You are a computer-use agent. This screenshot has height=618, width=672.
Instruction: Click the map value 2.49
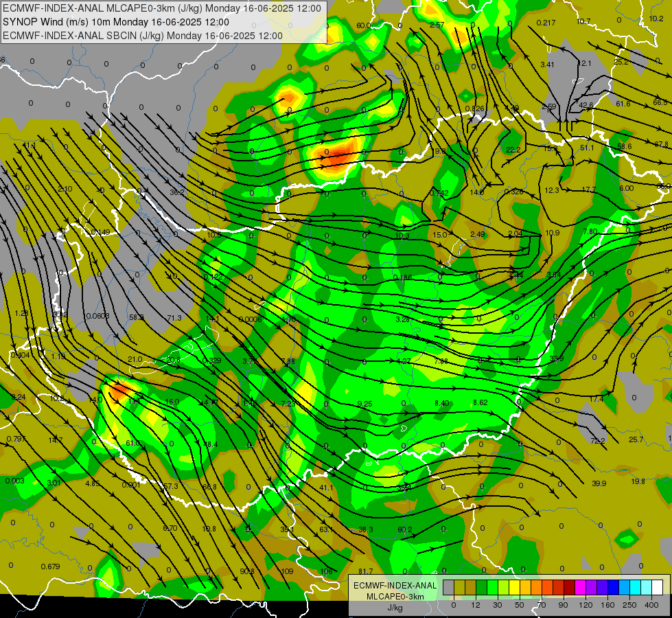478,234
